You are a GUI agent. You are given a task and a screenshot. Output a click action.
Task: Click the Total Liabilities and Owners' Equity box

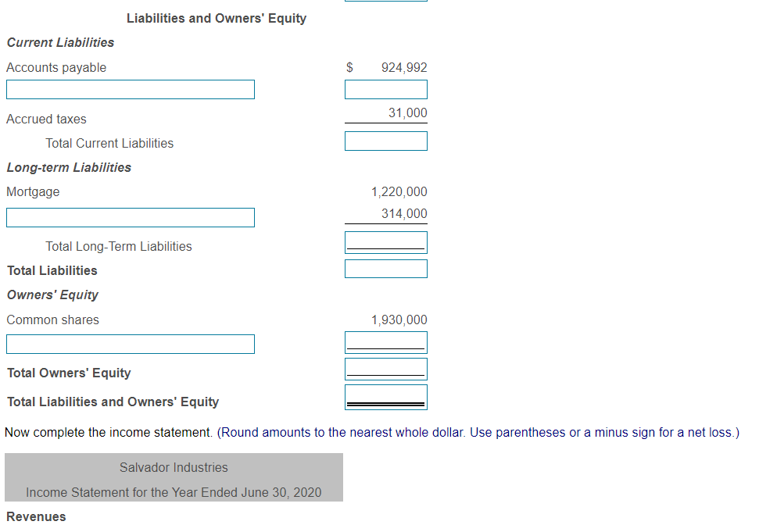(x=385, y=397)
